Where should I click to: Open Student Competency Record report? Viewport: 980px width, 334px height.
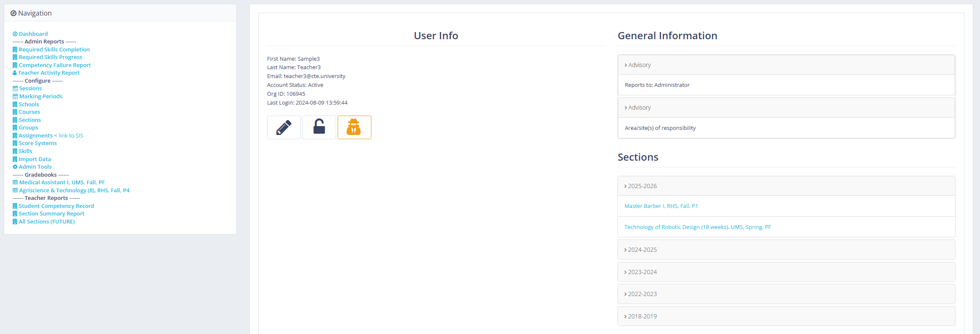pos(56,206)
